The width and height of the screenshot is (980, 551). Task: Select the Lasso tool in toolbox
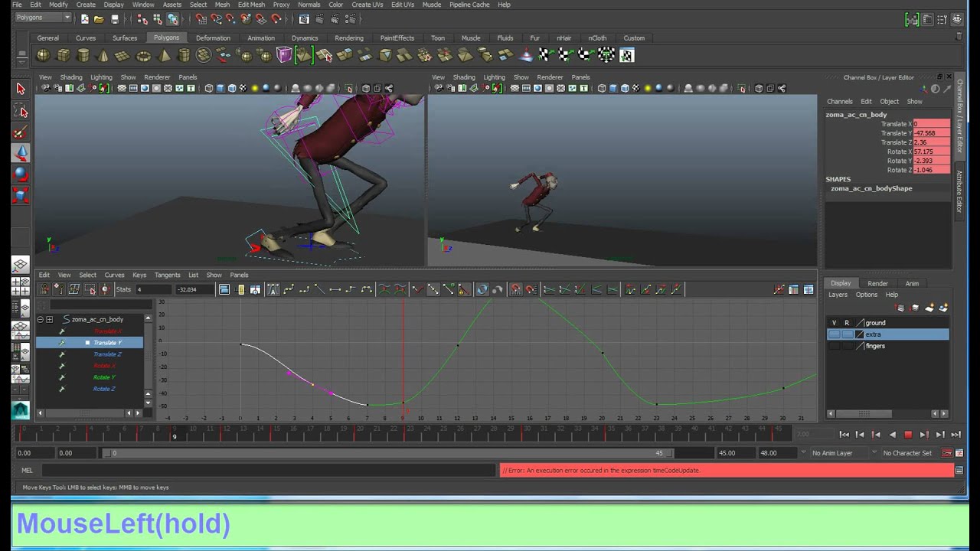(21, 111)
